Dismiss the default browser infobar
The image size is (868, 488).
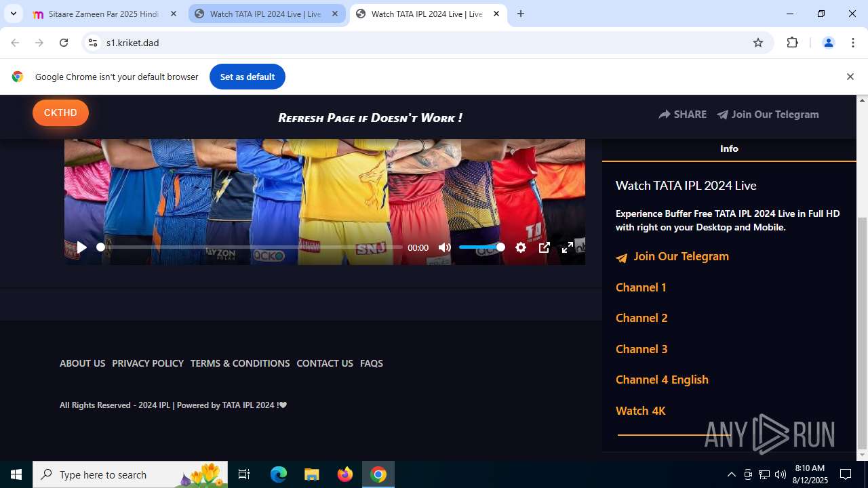pyautogui.click(x=850, y=77)
